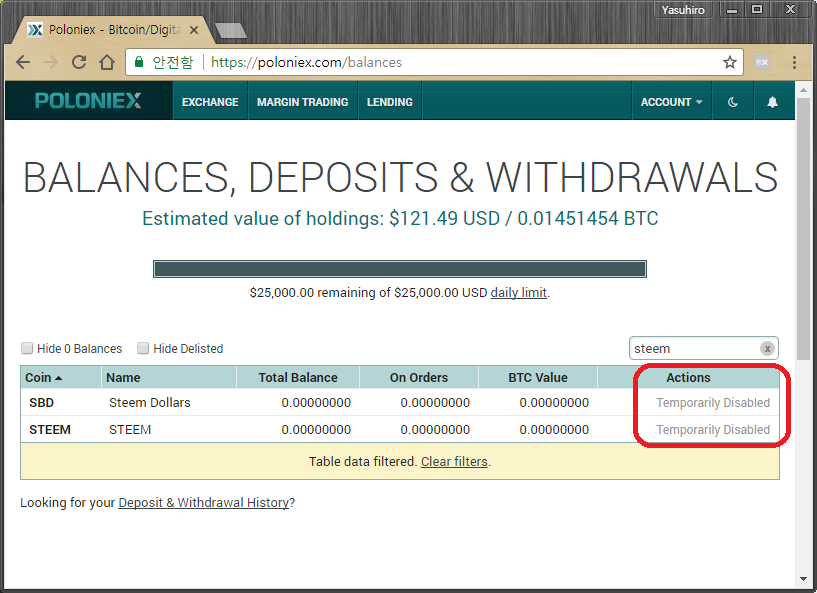Maximize the browser window
This screenshot has height=593, width=817.
[757, 10]
